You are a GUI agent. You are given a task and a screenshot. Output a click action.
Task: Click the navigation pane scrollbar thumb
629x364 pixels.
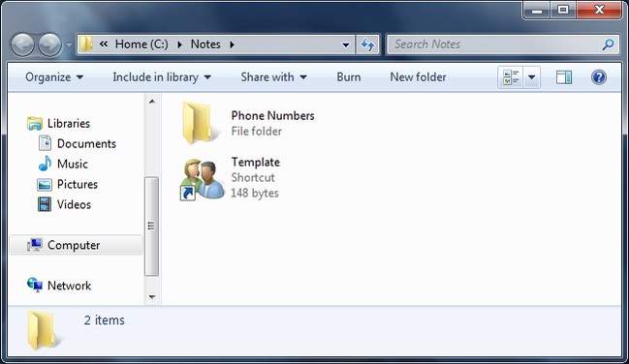tap(151, 227)
